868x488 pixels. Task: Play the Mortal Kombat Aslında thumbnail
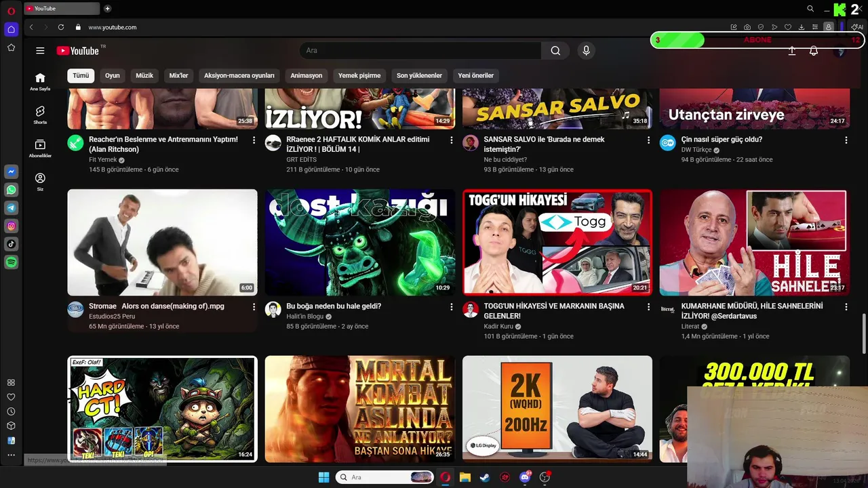click(x=359, y=409)
